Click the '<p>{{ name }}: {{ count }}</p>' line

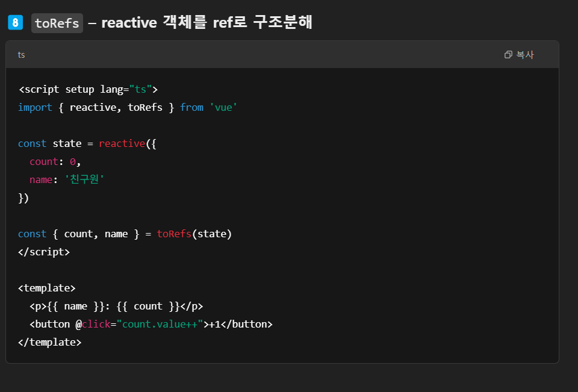coord(116,306)
